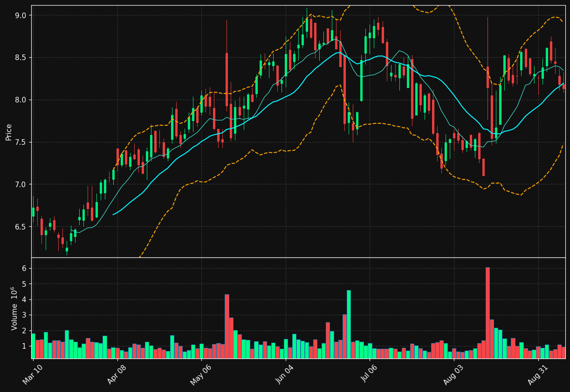
Task: Click the 7.0 price axis label
Action: (21, 185)
